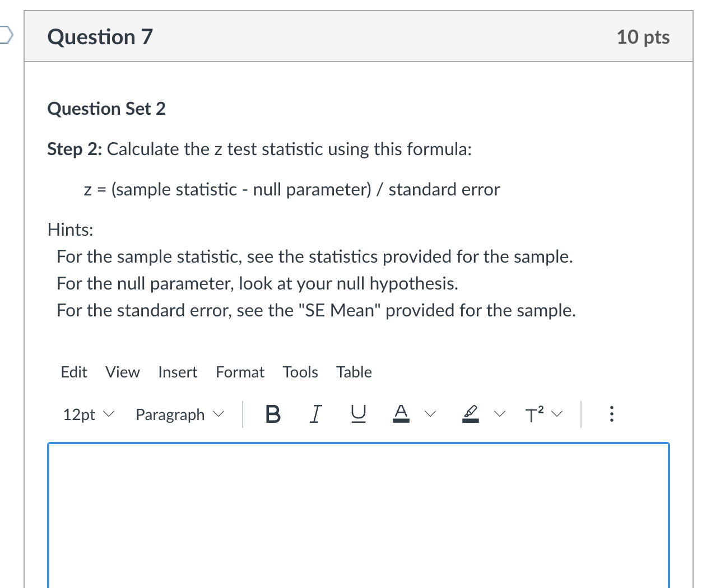
Task: Open the Edit menu
Action: coord(73,372)
